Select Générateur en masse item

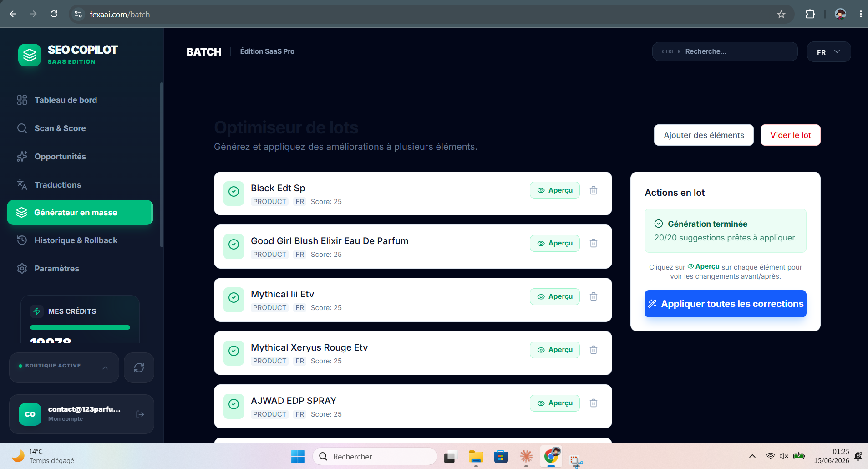(x=80, y=213)
